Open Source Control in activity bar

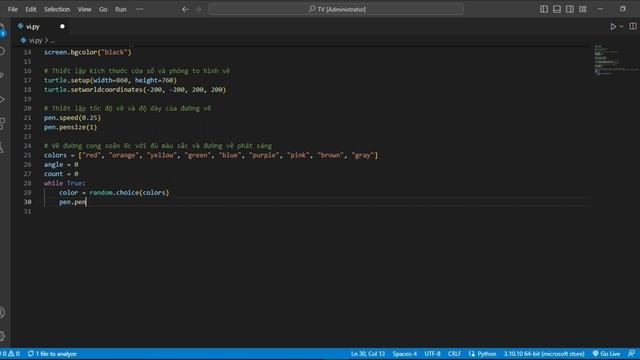(2, 76)
